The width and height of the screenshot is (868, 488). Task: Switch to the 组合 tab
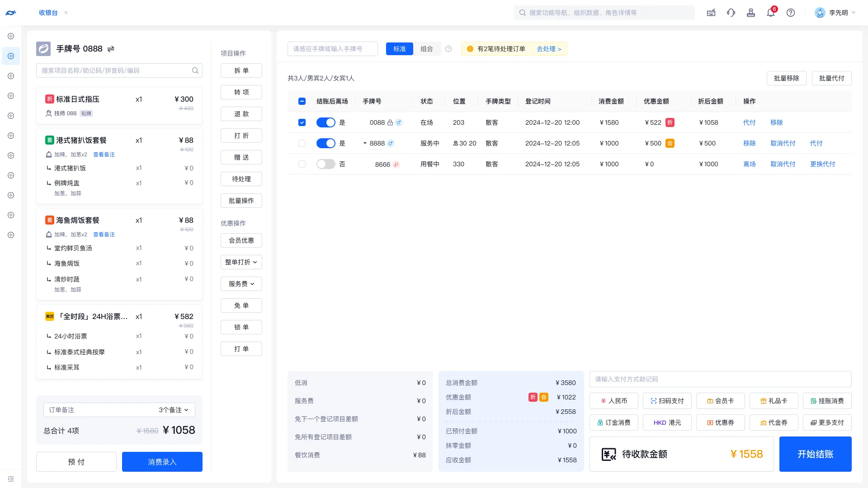click(x=427, y=49)
